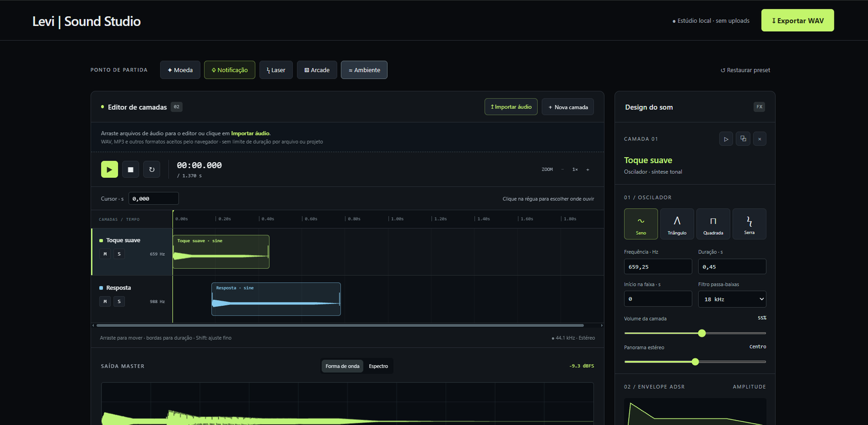The height and width of the screenshot is (425, 868).
Task: Zoom out the timeline with the minus
Action: (x=563, y=169)
